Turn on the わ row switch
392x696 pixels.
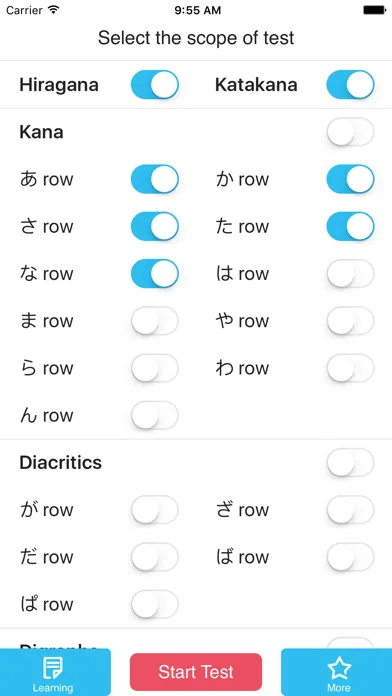click(350, 368)
